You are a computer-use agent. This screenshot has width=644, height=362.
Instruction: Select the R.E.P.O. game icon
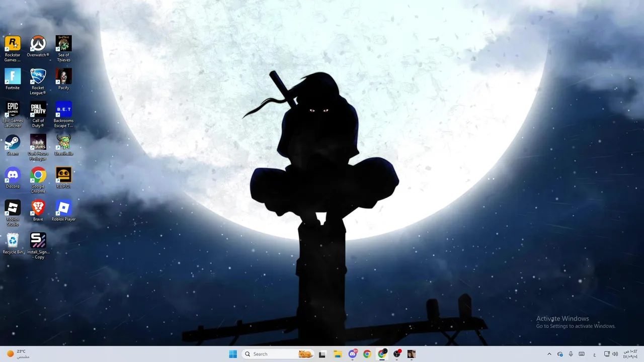[x=64, y=178]
